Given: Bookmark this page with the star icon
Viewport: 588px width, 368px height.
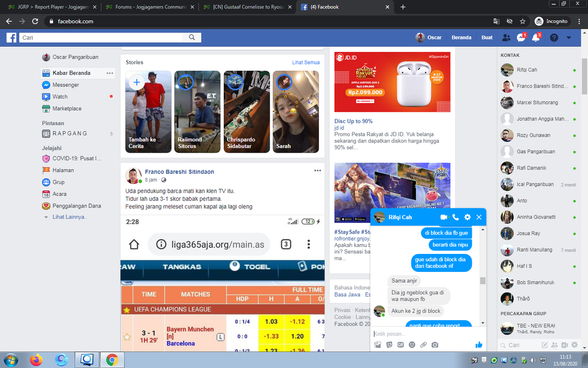Looking at the screenshot, I should click(522, 21).
